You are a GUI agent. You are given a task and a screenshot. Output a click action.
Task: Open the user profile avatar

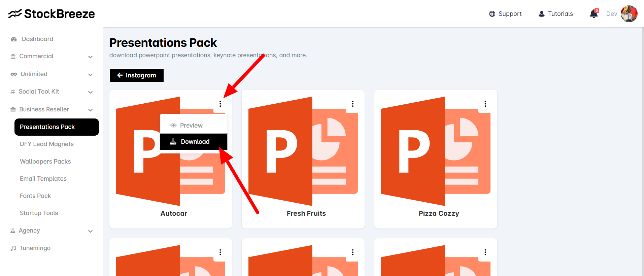coord(629,14)
